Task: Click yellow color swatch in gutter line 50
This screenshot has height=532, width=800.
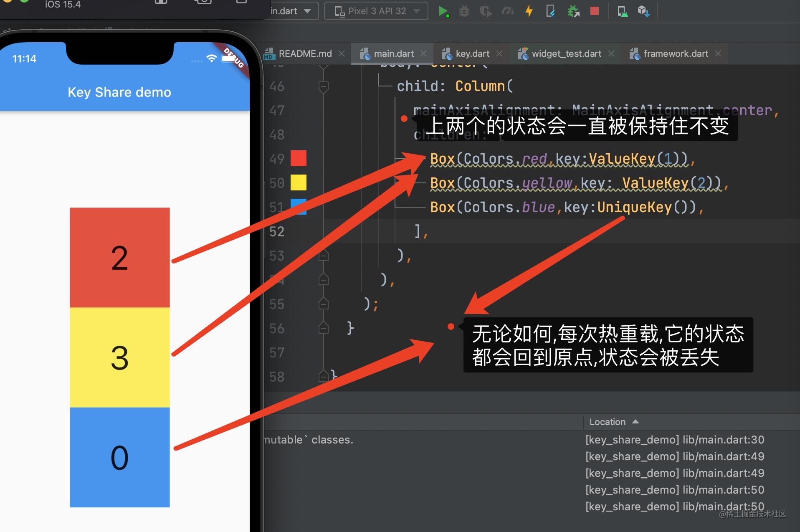Action: coord(299,182)
